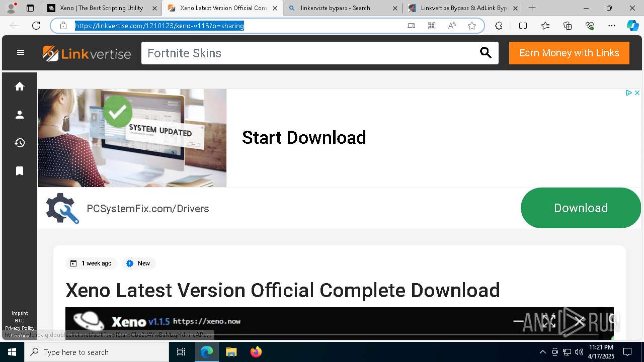Open the Edge Settings and more menu
The width and height of the screenshot is (644, 362).
point(612,26)
